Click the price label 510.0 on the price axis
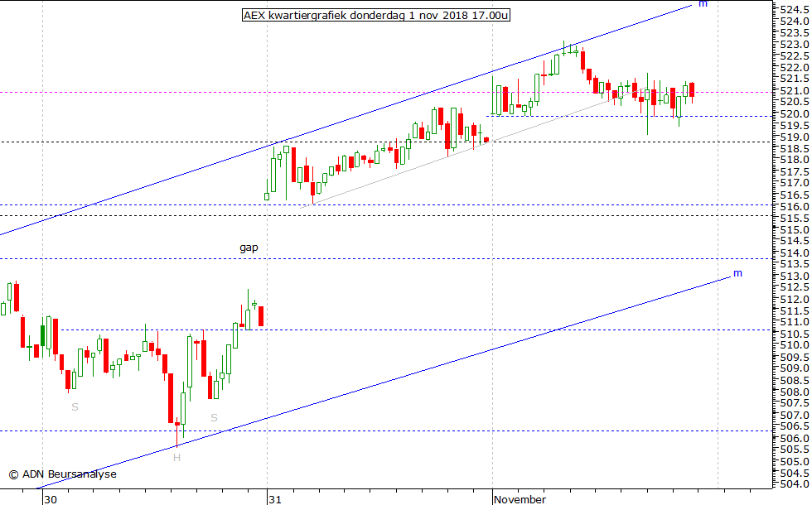812x505 pixels. pos(795,345)
